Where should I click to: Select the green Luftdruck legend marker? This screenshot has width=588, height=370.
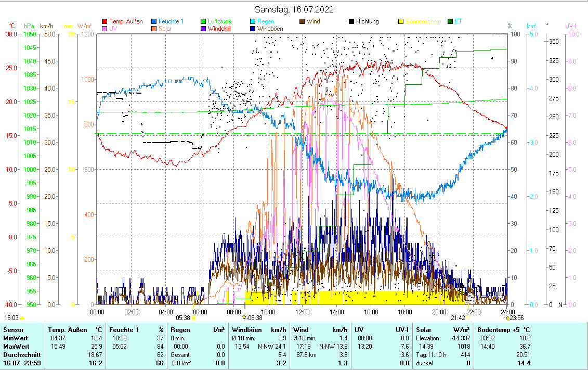point(203,22)
